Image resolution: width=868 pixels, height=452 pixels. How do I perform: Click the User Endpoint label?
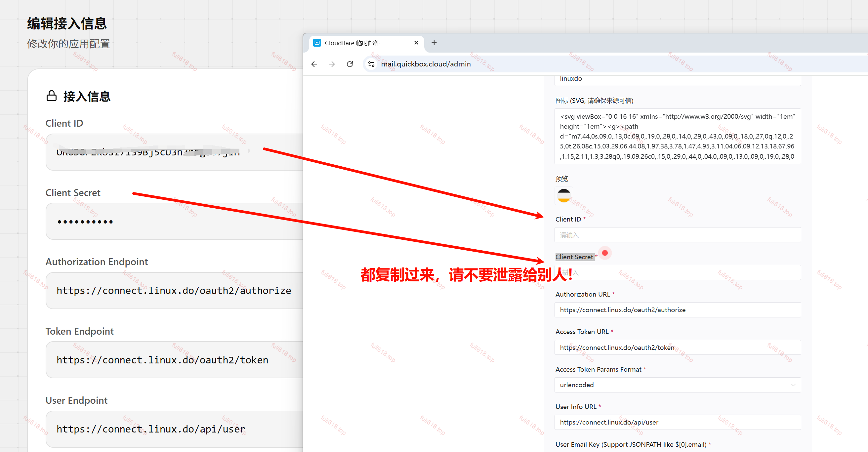pos(76,400)
